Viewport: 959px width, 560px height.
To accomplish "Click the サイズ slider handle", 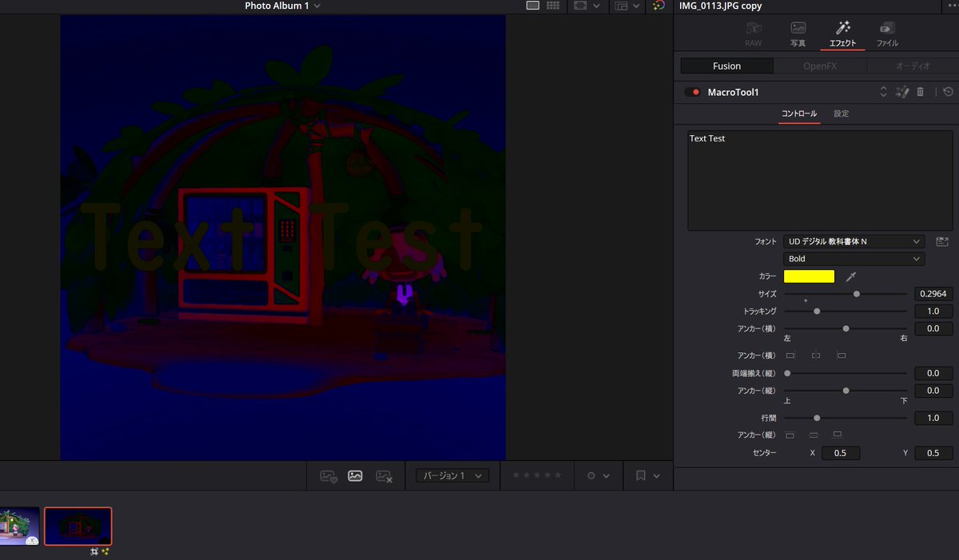I will (x=857, y=294).
